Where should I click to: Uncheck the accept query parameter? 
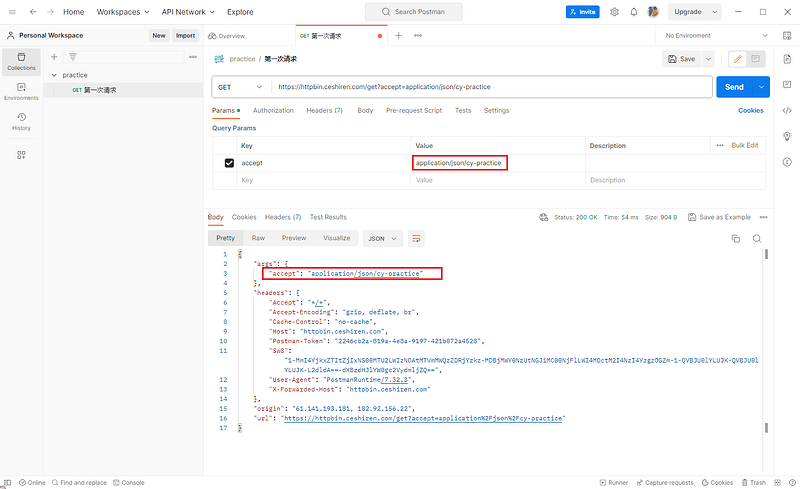229,163
